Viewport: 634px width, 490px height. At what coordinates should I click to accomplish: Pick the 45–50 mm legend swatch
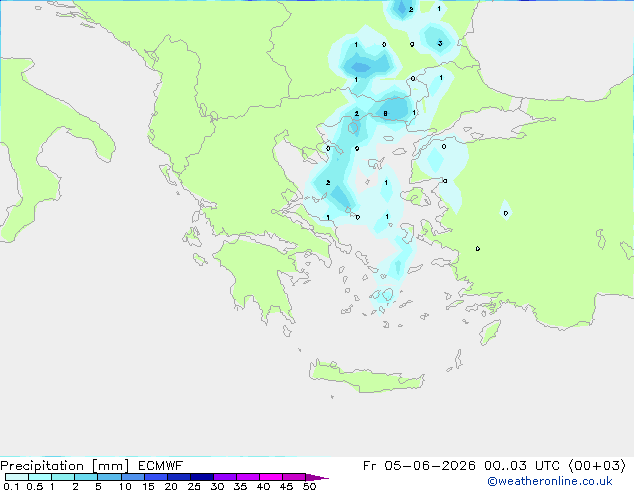pos(294,477)
